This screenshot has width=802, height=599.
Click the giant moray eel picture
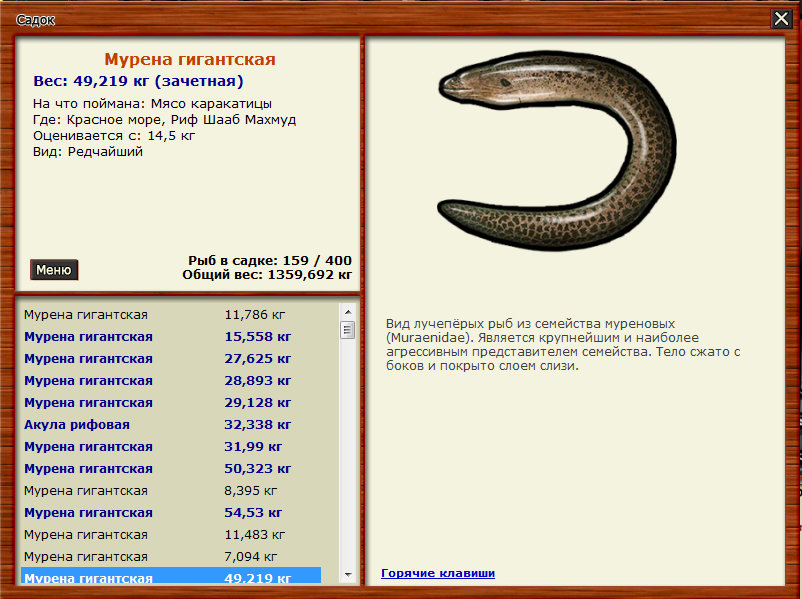pyautogui.click(x=558, y=150)
